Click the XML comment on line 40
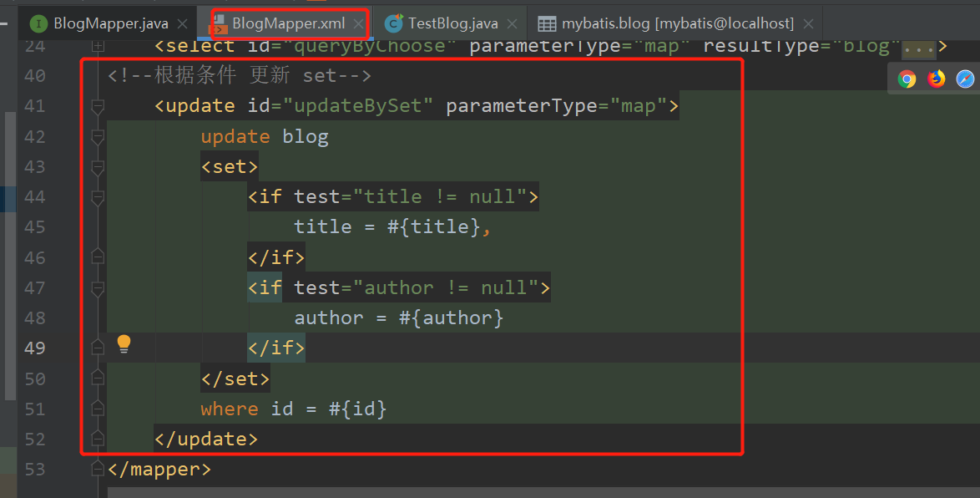 tap(240, 76)
